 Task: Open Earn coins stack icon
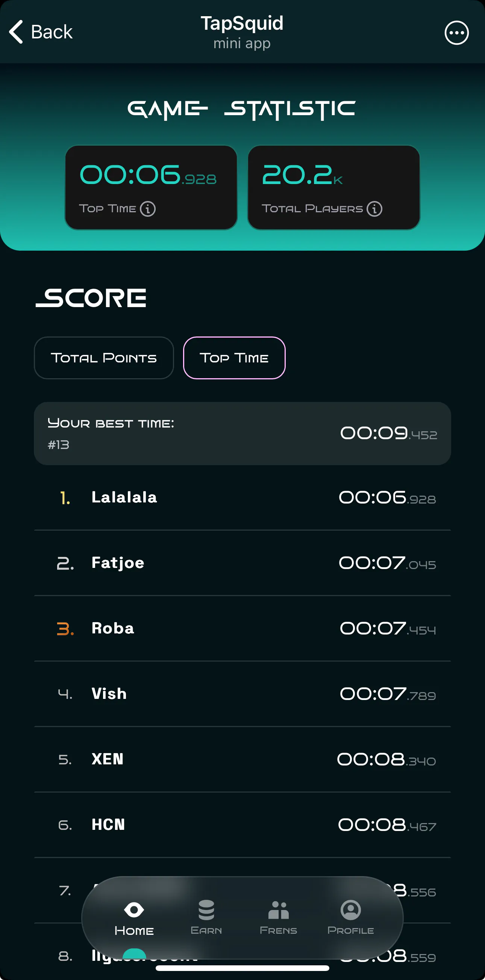click(206, 910)
